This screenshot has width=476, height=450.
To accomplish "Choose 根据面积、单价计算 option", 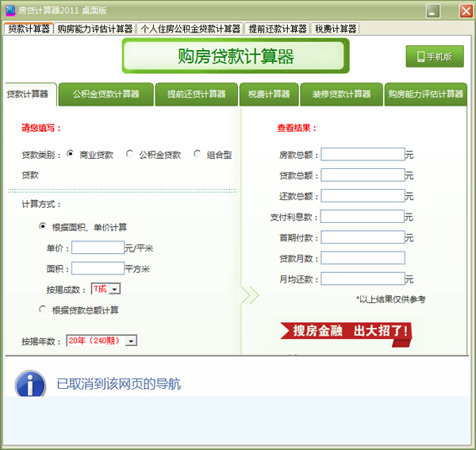I will click(43, 226).
